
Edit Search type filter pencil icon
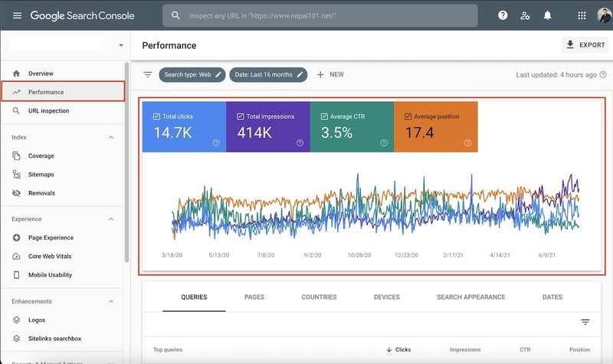click(218, 74)
